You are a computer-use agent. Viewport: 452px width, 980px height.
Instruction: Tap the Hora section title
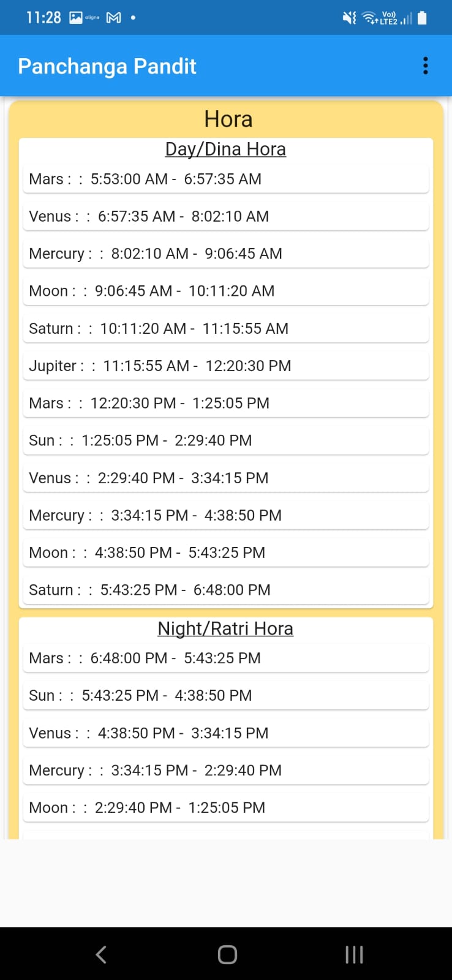point(228,119)
